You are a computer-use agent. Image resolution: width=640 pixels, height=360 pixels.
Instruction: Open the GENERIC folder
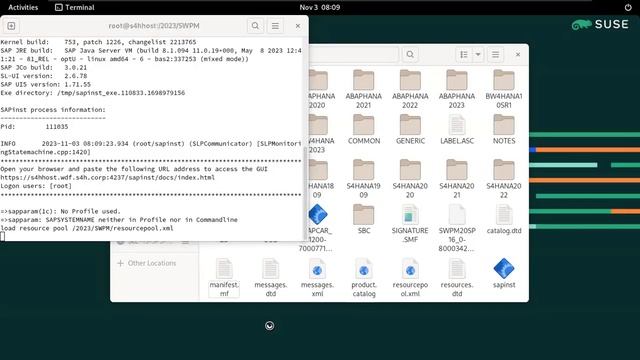tap(410, 129)
